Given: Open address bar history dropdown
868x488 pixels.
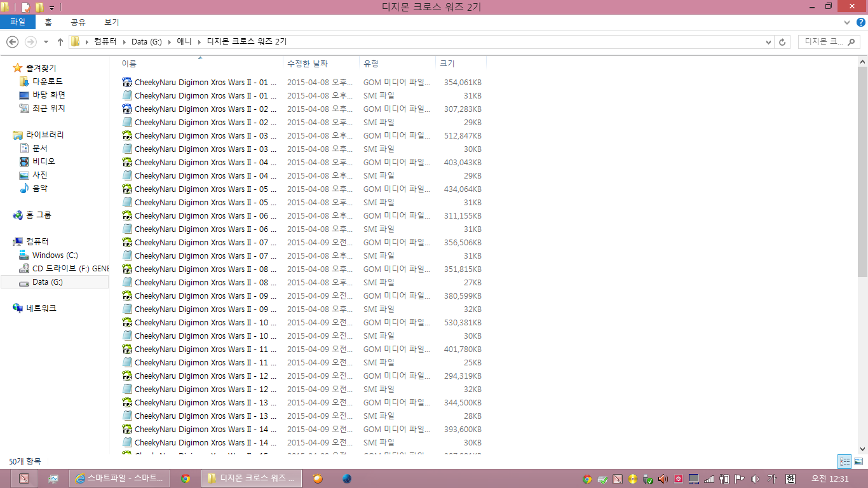Looking at the screenshot, I should coord(769,42).
